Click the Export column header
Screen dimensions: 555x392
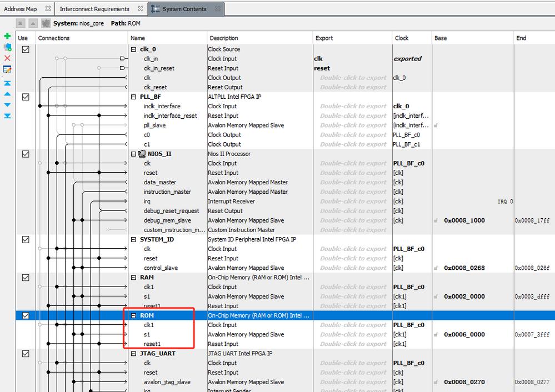pos(353,38)
